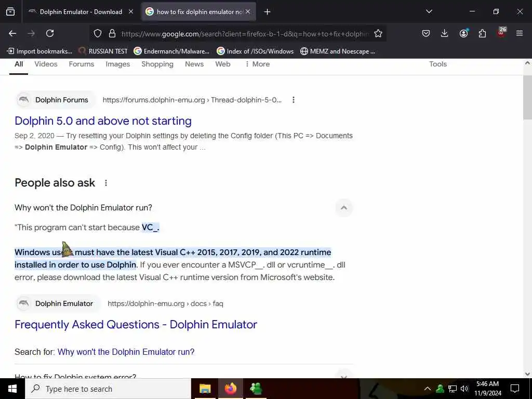Image resolution: width=532 pixels, height=399 pixels.
Task: Reload the current page
Action: tap(50, 33)
